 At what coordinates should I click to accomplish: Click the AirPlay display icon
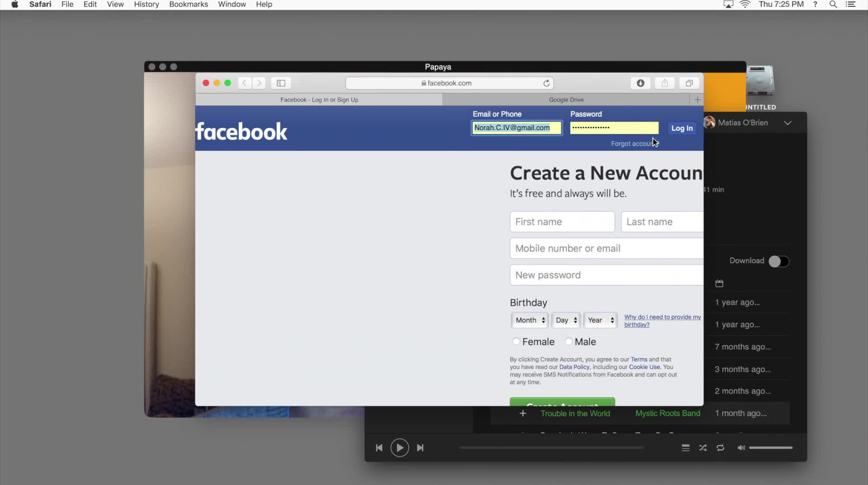(728, 5)
